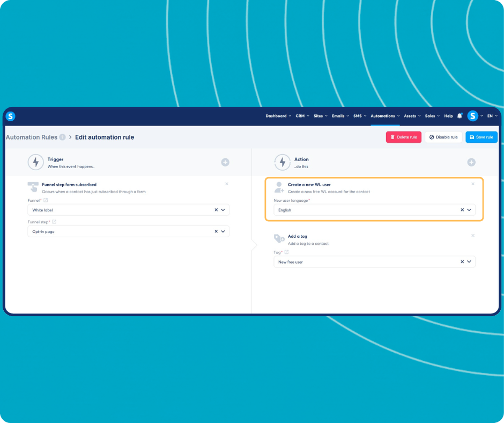
Task: Open the Emails menu
Action: [340, 116]
